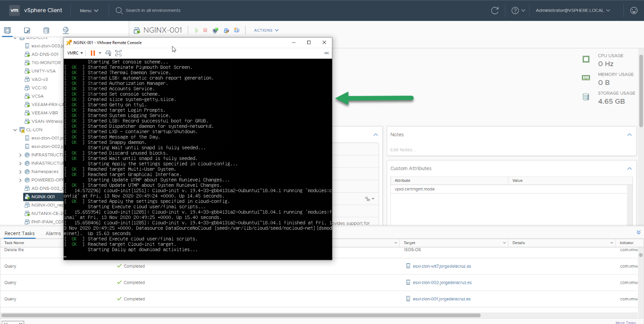Click the green Power On icon
Screen dimensions: 644x324
(x=196, y=30)
